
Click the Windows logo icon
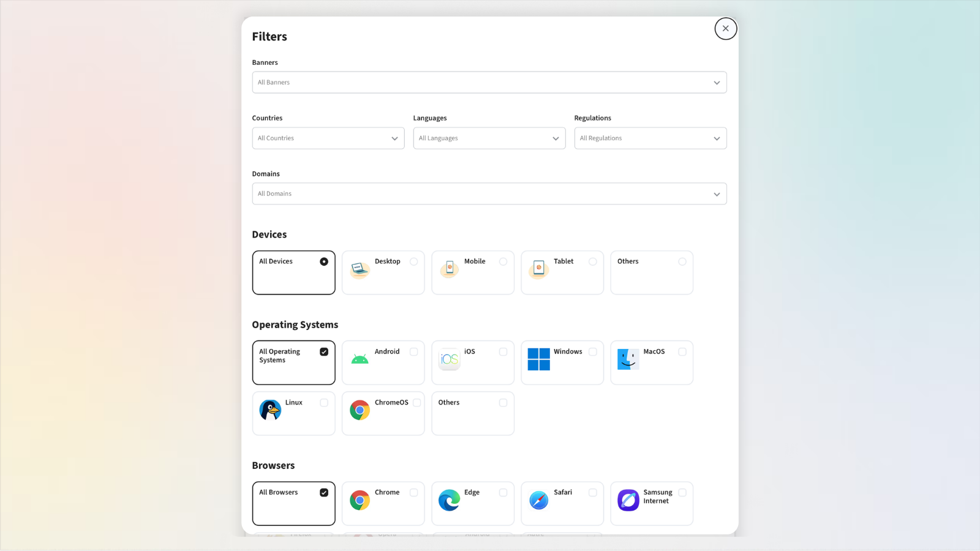539,359
